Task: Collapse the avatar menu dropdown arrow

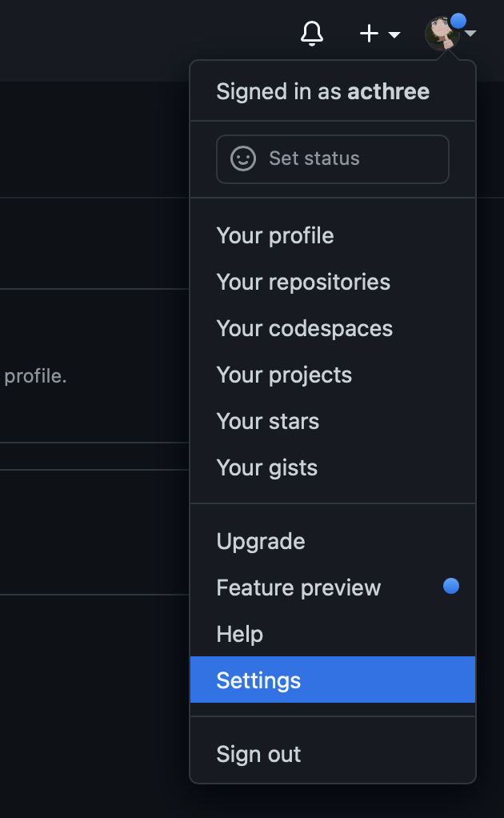Action: 470,34
